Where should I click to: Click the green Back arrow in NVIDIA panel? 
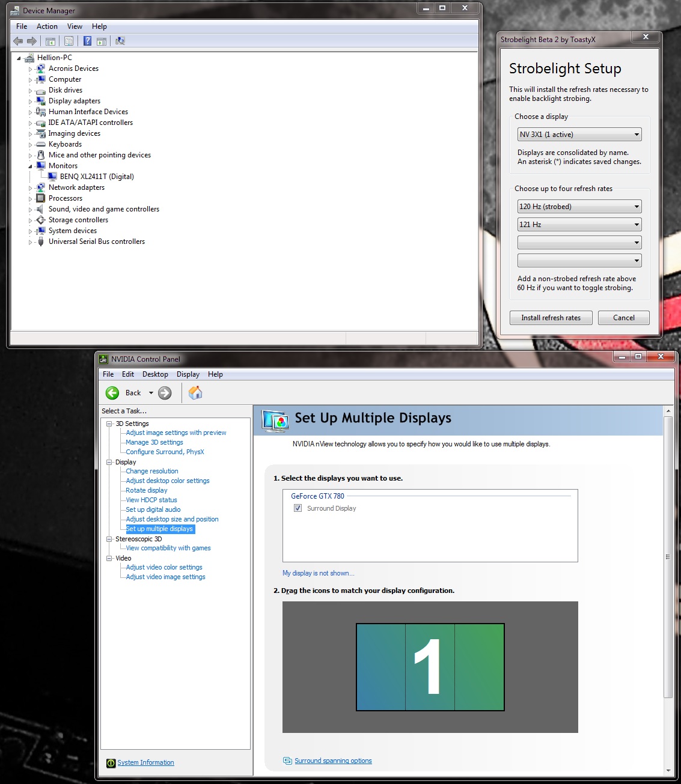pos(112,393)
